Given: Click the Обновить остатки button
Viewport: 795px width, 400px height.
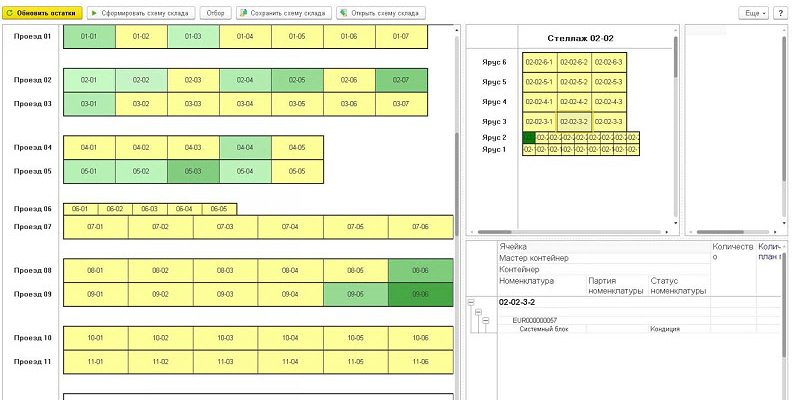Looking at the screenshot, I should pos(42,13).
